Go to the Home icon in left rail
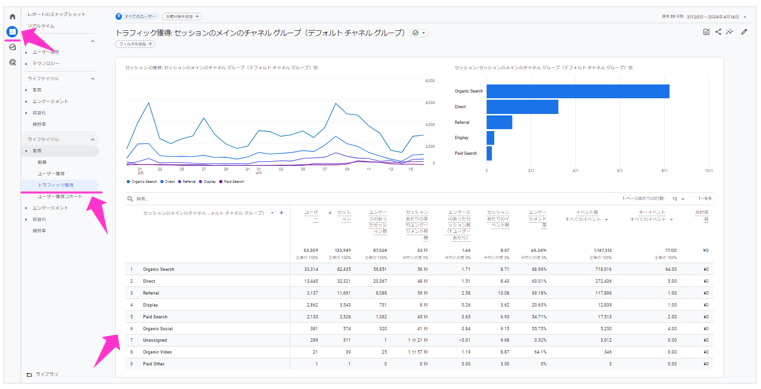 click(13, 16)
